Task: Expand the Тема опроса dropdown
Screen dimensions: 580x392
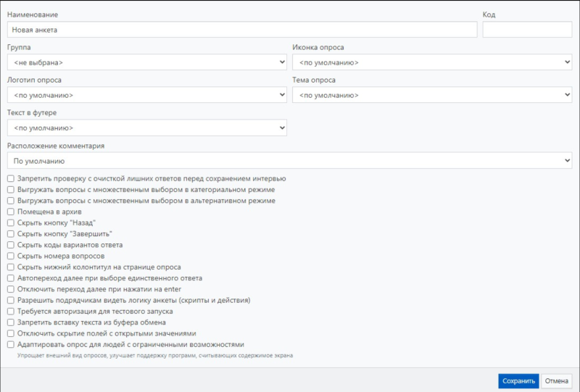Action: (x=432, y=95)
